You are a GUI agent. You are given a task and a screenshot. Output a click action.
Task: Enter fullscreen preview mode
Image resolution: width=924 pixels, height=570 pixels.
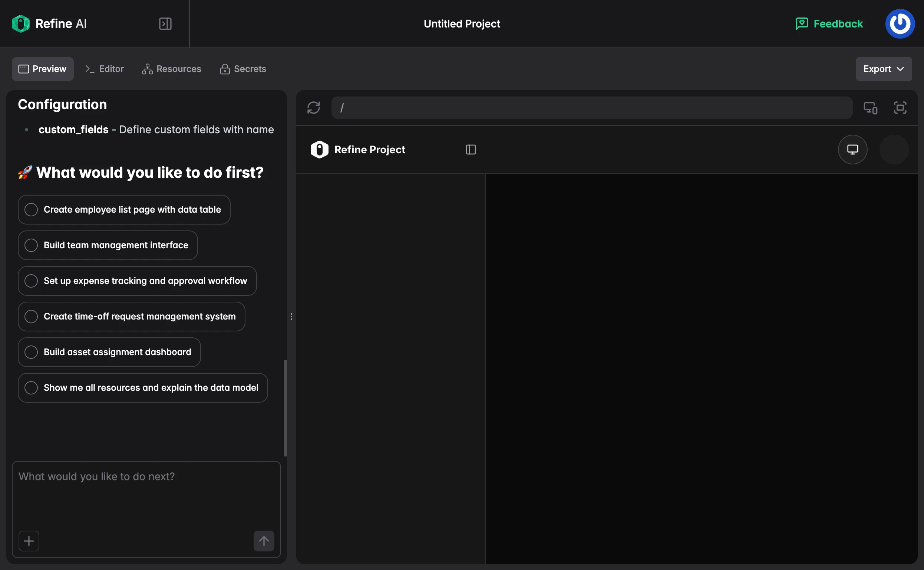click(900, 108)
